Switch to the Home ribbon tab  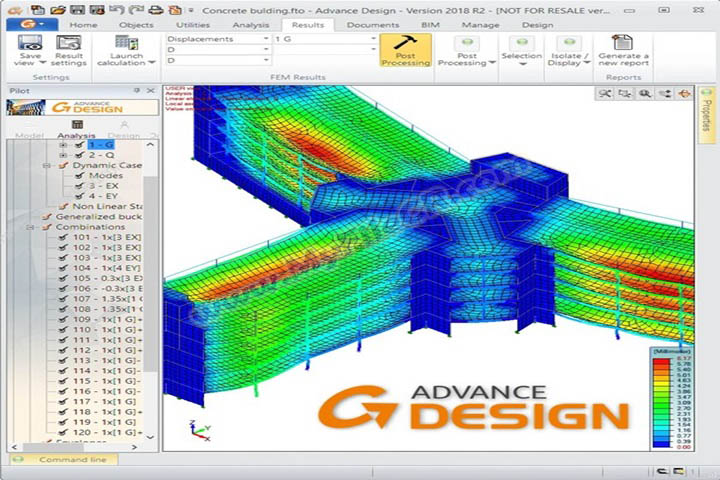pyautogui.click(x=83, y=25)
